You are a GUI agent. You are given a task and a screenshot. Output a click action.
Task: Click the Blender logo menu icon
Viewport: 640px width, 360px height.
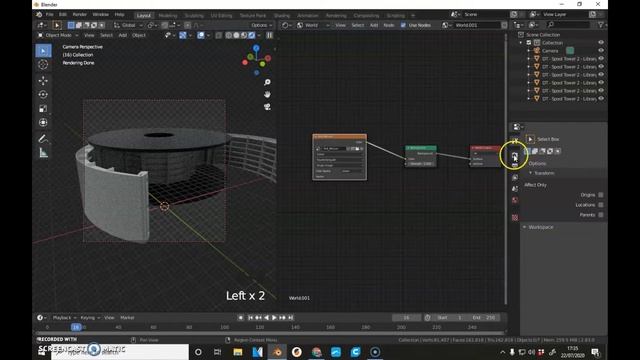[39, 15]
